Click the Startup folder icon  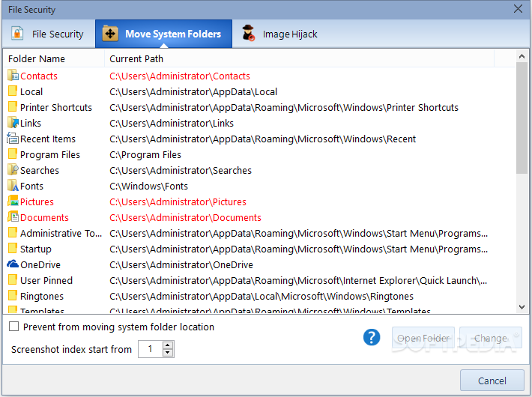[13, 248]
